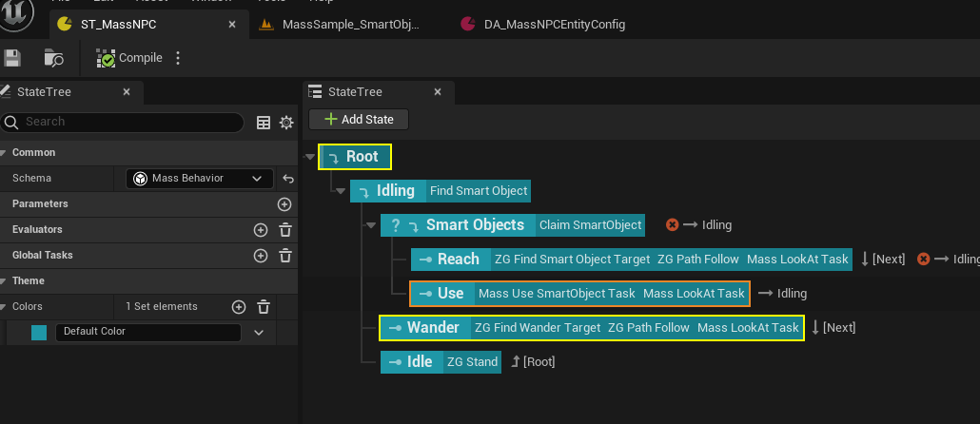This screenshot has height=424, width=980.
Task: Click ZG Find Wander Target task
Action: pyautogui.click(x=538, y=327)
